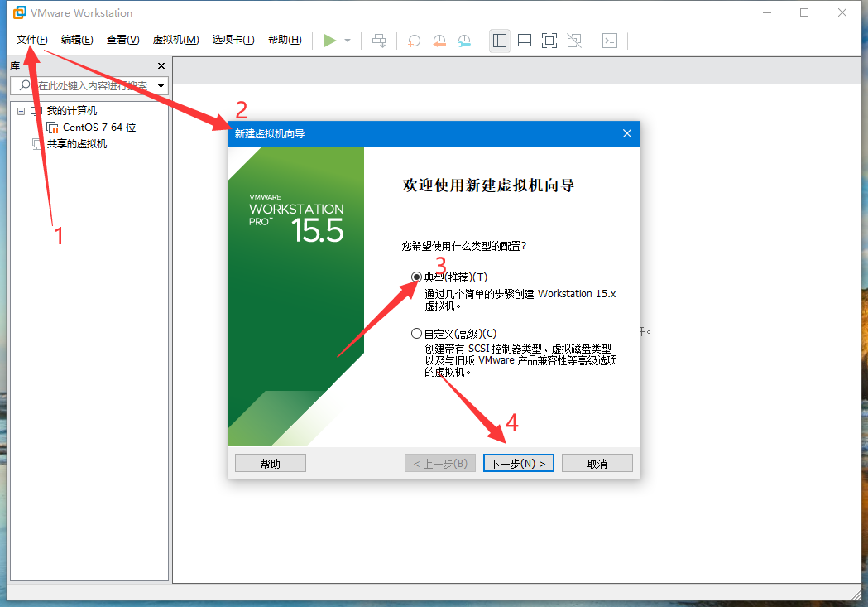Open the 文件(F) menu

31,40
